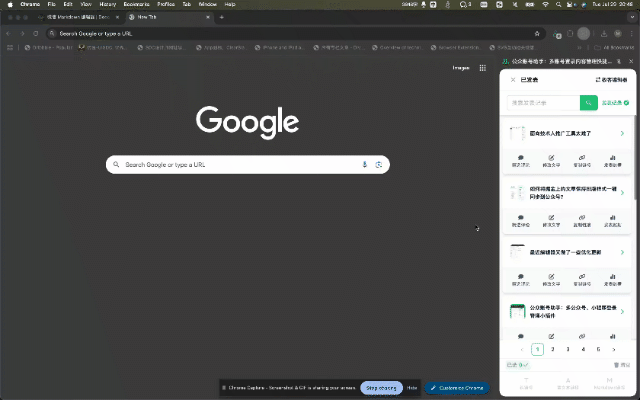
Task: Copy link icon on the first article card
Action: pos(582,160)
